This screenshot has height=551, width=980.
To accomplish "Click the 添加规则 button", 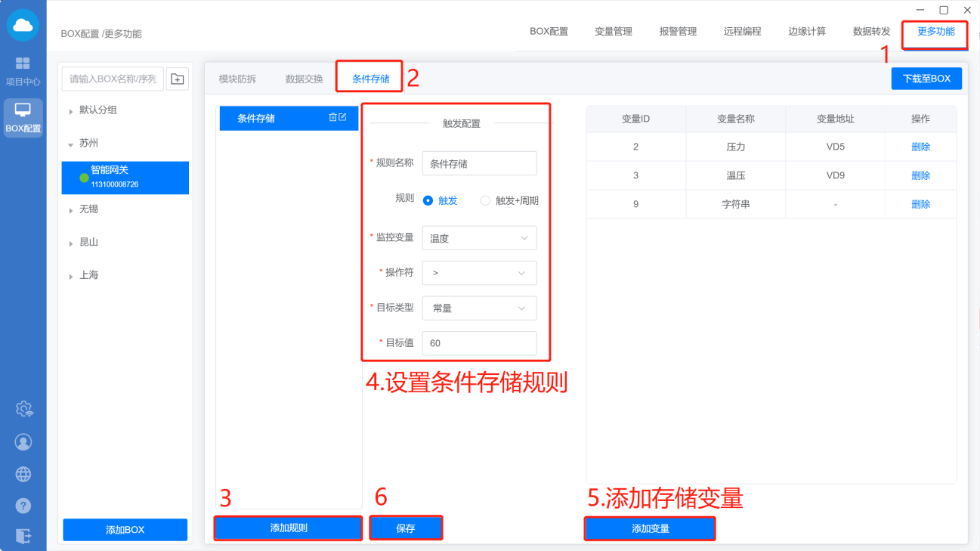I will pyautogui.click(x=289, y=528).
